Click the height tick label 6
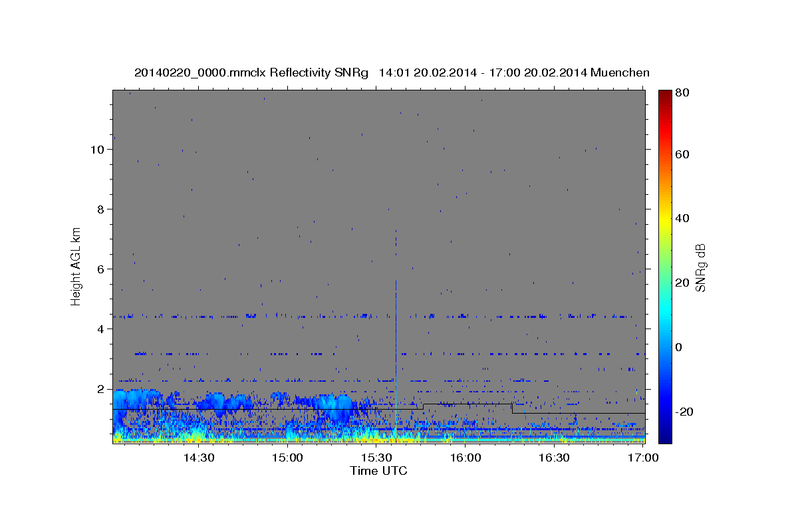 coord(101,269)
